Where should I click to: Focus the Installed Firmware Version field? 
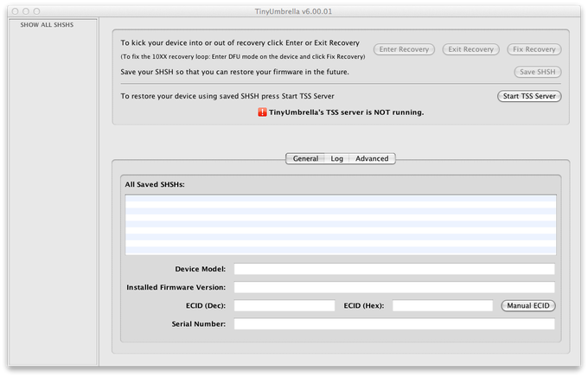394,287
